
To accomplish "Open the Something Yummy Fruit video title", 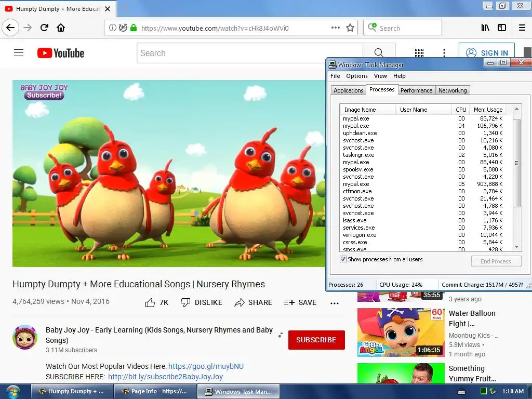I will point(472,373).
